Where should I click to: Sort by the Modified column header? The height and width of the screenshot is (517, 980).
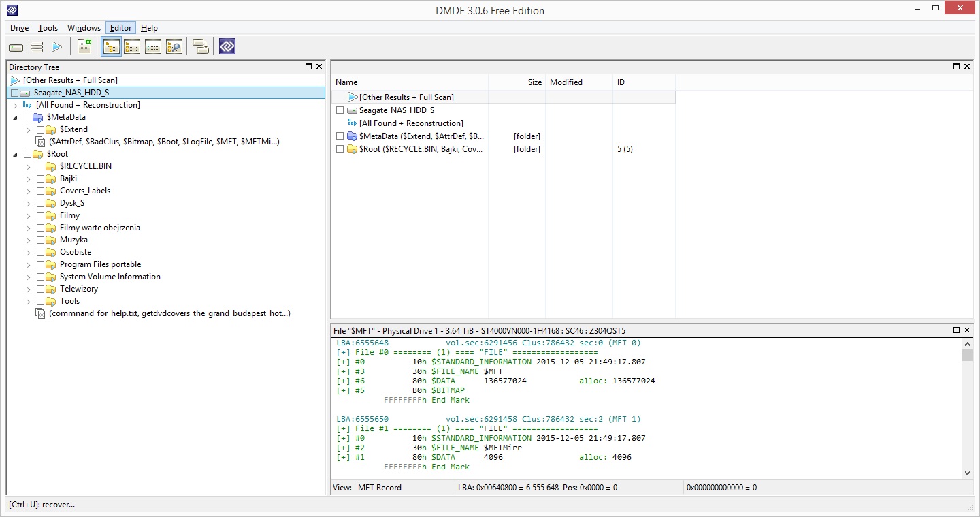point(579,82)
